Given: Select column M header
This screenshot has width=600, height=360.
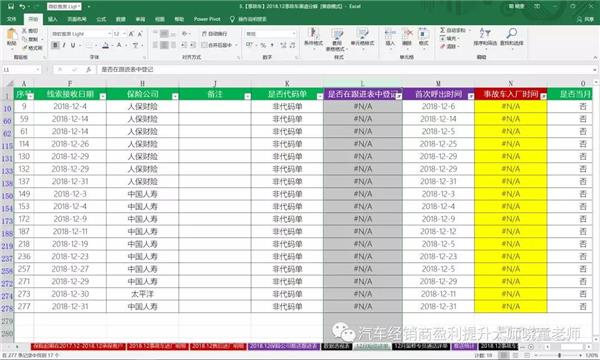Looking at the screenshot, I should (438, 83).
